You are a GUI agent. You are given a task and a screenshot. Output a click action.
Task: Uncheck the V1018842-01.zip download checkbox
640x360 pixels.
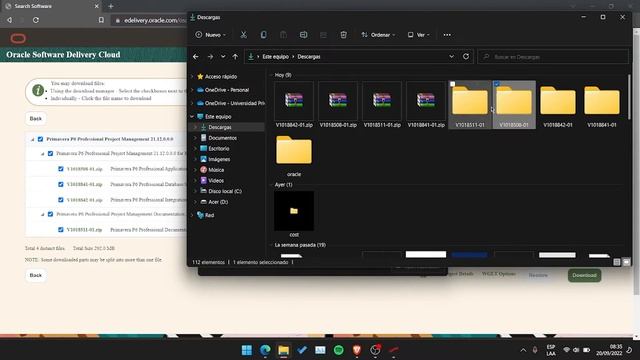61,200
